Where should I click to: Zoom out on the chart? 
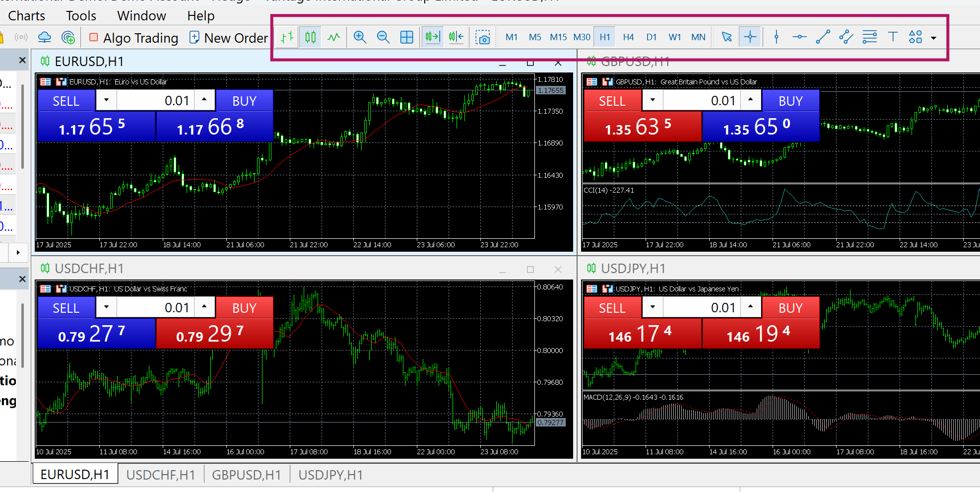383,37
